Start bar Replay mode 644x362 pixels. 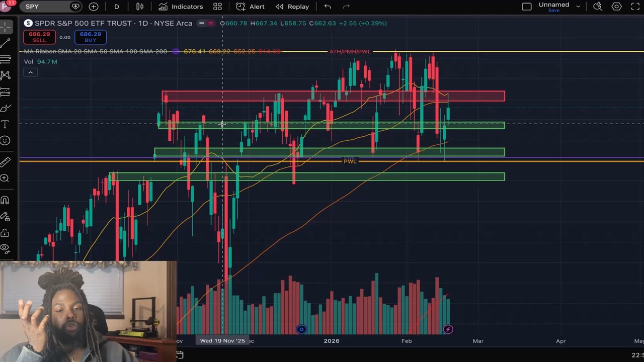292,7
